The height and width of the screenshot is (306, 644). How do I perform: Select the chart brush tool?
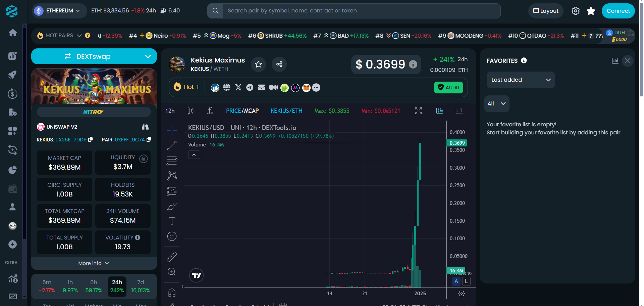(x=172, y=206)
